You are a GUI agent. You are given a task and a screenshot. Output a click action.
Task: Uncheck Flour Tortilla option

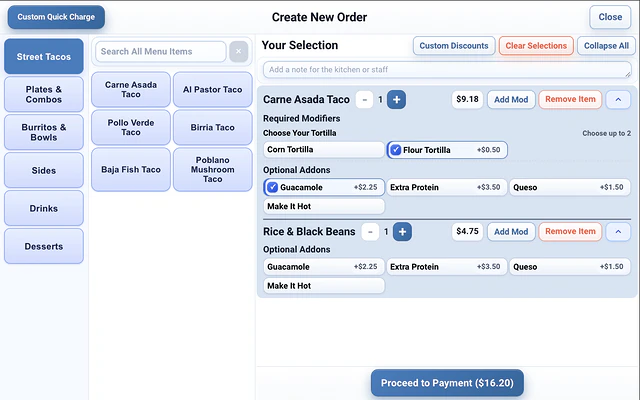click(447, 150)
